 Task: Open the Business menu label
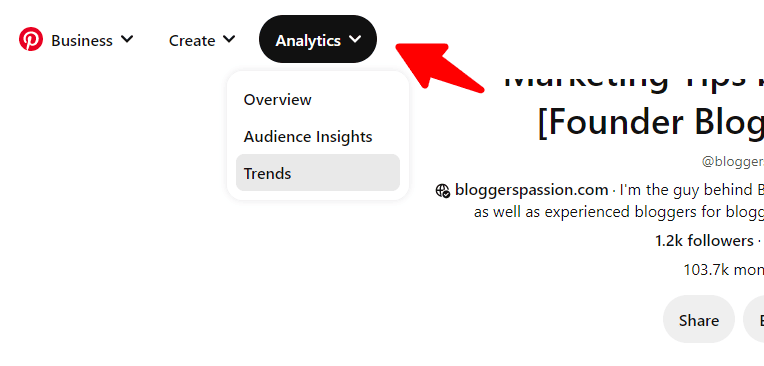(82, 40)
